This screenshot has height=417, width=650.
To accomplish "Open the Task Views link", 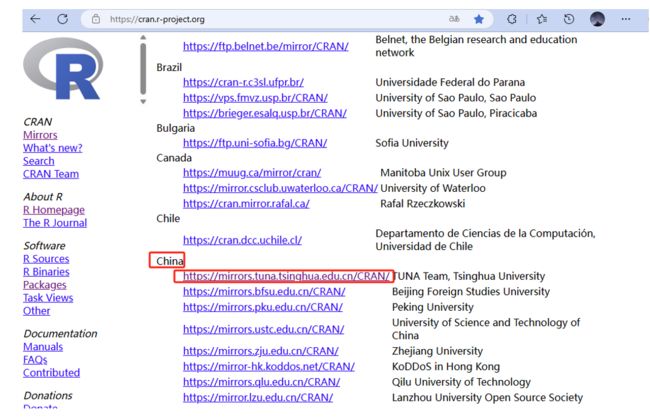I will (x=48, y=298).
